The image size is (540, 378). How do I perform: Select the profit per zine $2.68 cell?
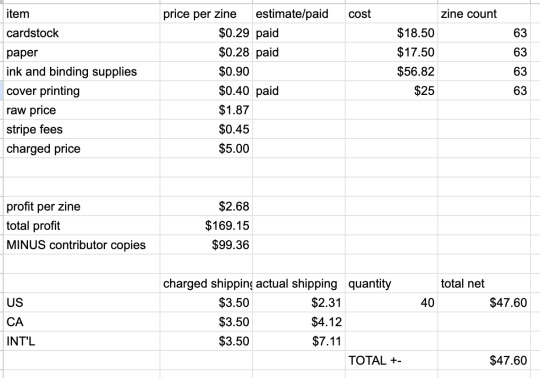tap(206, 207)
